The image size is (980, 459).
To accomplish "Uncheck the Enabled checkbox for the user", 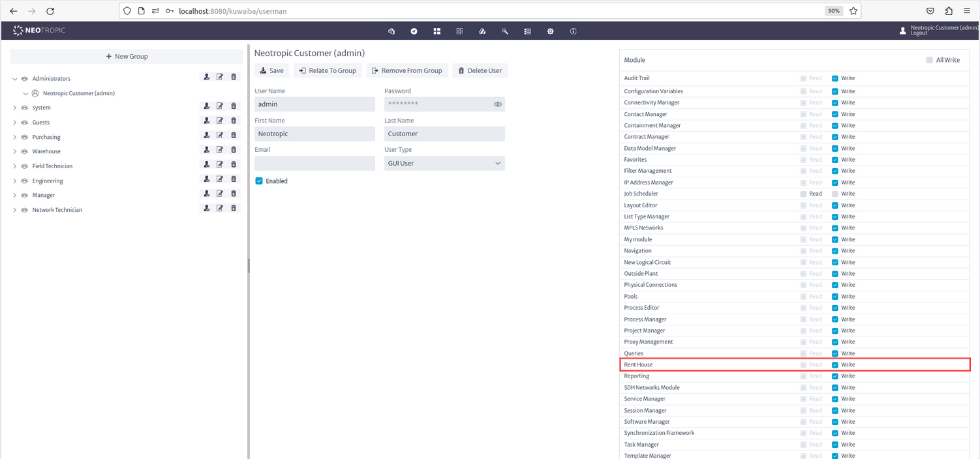I will click(259, 181).
